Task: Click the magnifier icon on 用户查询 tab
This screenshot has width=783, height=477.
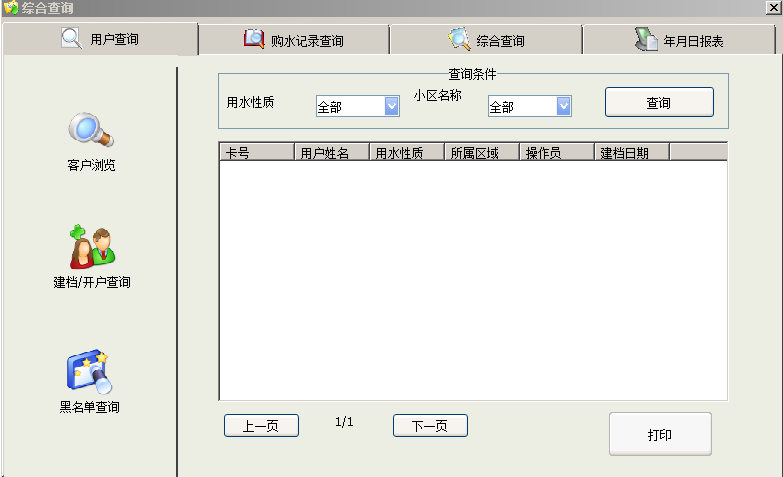Action: [x=72, y=38]
